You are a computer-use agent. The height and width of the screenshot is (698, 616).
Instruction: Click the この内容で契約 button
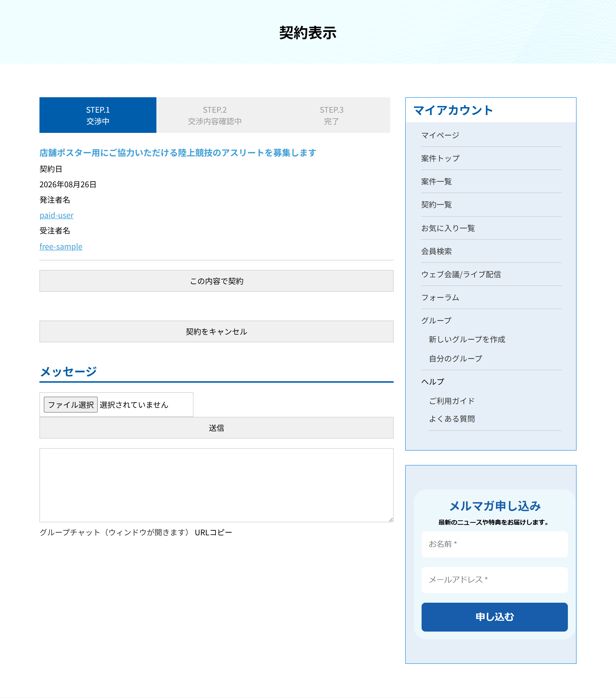pyautogui.click(x=217, y=281)
